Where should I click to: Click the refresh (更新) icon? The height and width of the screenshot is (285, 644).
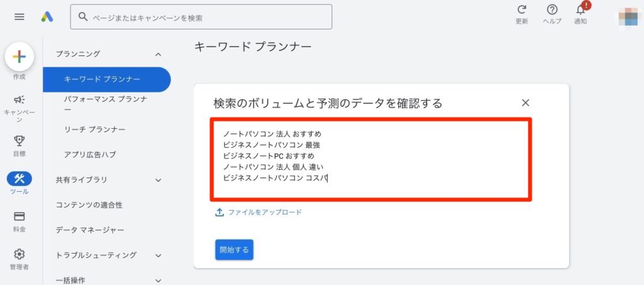pos(521,10)
